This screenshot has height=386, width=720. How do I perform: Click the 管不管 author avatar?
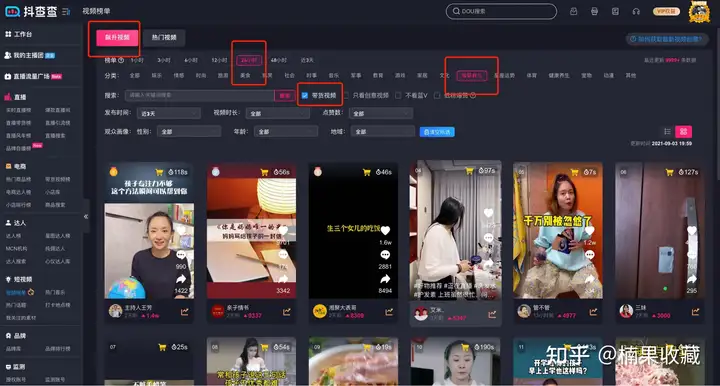pyautogui.click(x=524, y=311)
